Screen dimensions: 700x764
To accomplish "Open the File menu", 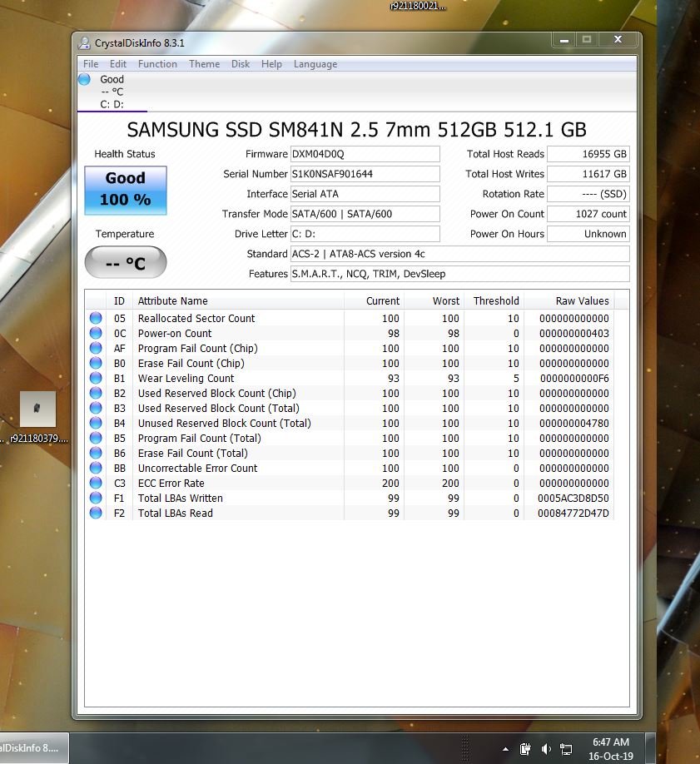I will point(91,64).
